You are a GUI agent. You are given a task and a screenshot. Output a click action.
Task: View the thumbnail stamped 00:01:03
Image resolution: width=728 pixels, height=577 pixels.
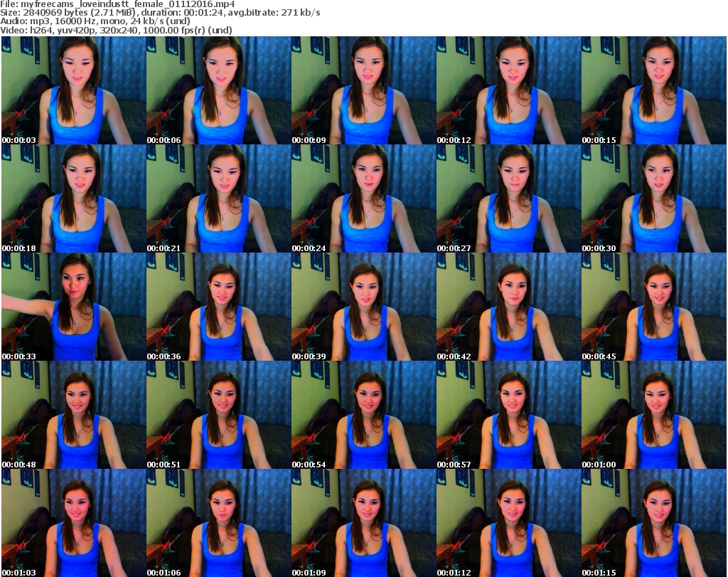coord(73,523)
